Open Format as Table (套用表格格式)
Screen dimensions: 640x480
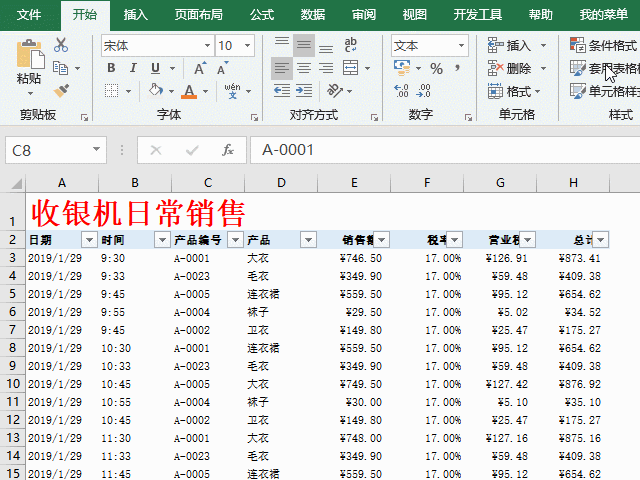coord(604,68)
